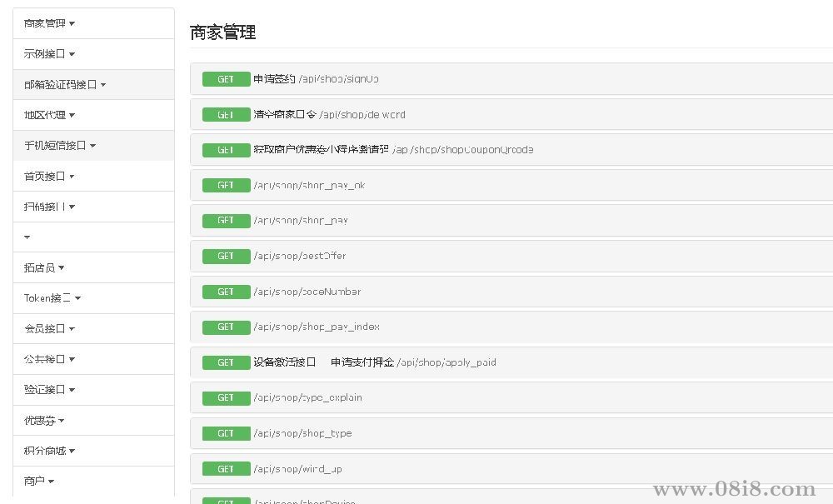Open the /api/shop/shop_pay_index endpoint path
Screen dimensions: 833x504
[x=317, y=327]
